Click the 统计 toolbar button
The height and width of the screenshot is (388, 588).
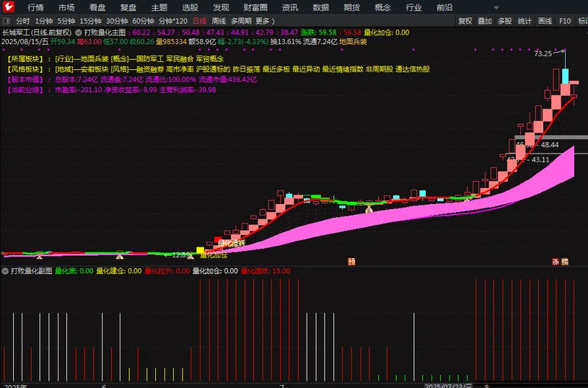click(525, 21)
